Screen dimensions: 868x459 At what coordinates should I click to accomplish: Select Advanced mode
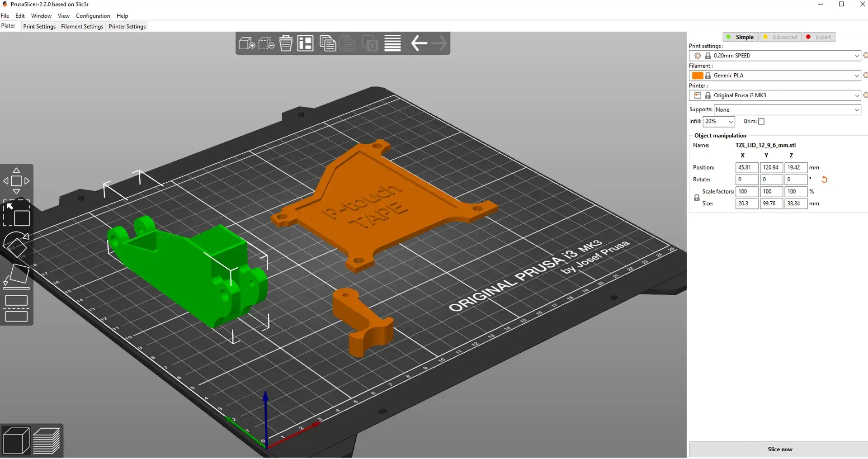pos(780,37)
